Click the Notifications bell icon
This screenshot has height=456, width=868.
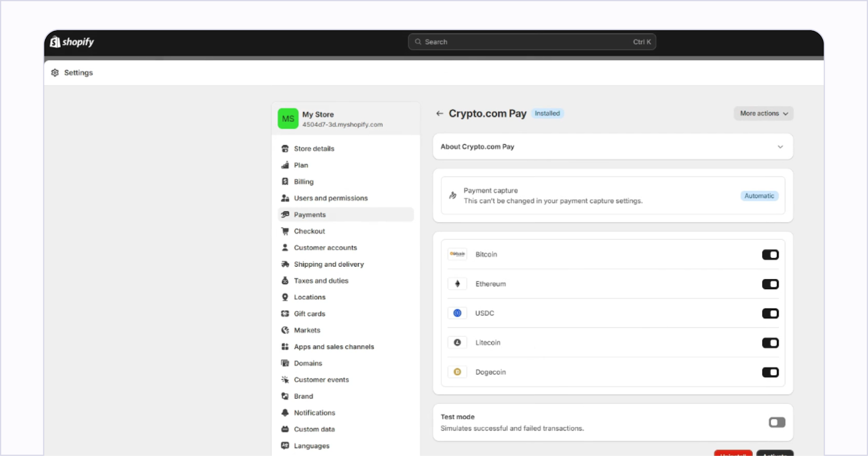coord(285,413)
